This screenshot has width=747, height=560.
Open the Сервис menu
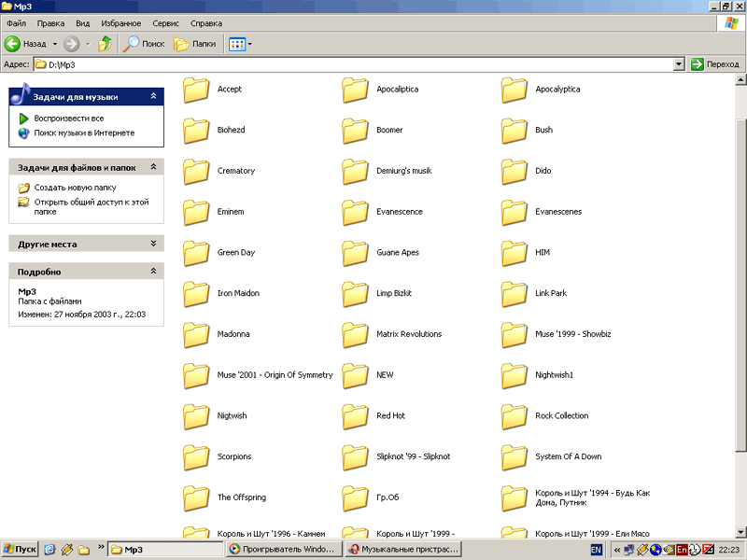point(166,22)
